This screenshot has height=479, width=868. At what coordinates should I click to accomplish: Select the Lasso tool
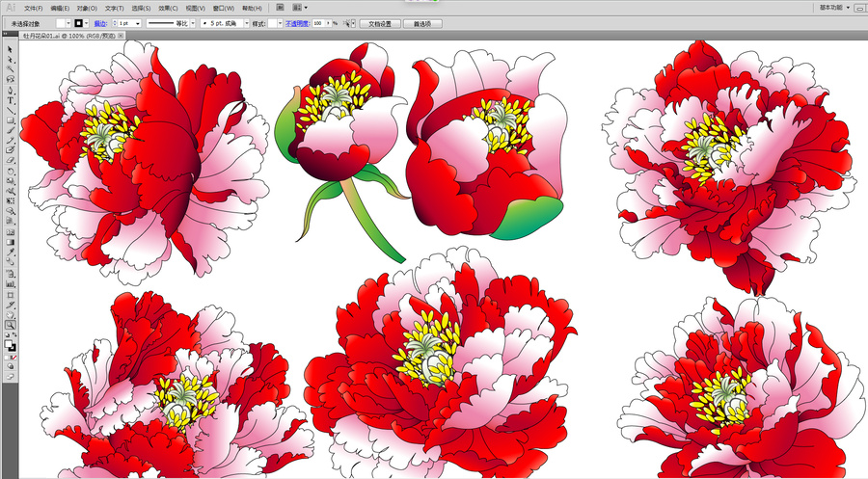[x=10, y=79]
